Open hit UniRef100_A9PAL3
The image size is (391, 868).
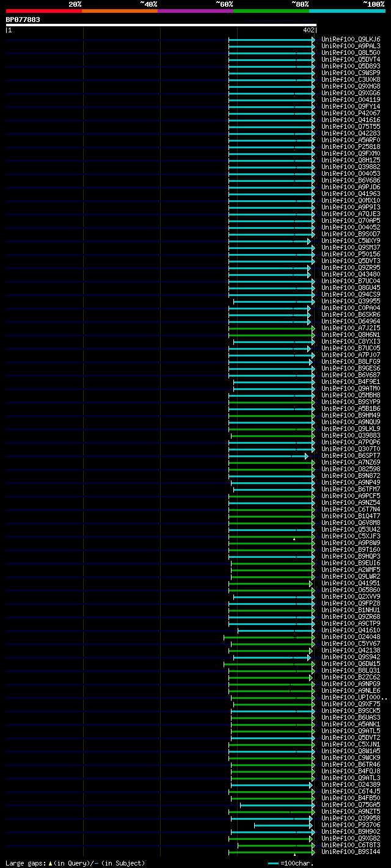coord(351,46)
